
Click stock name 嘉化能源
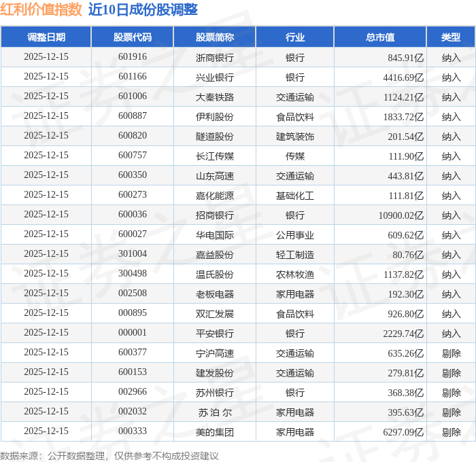(x=215, y=196)
